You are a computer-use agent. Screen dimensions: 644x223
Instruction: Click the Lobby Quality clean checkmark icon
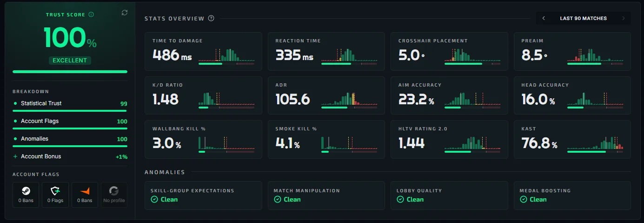coord(400,199)
